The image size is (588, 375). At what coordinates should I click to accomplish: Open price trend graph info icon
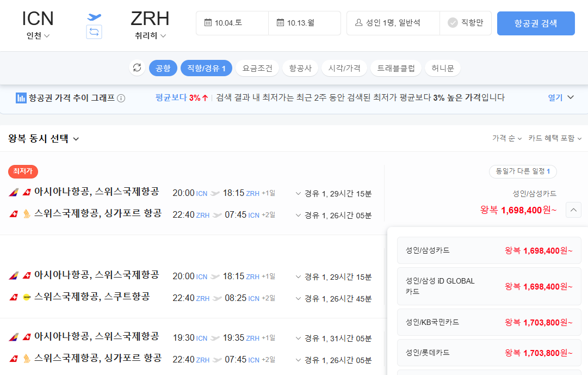coord(121,99)
